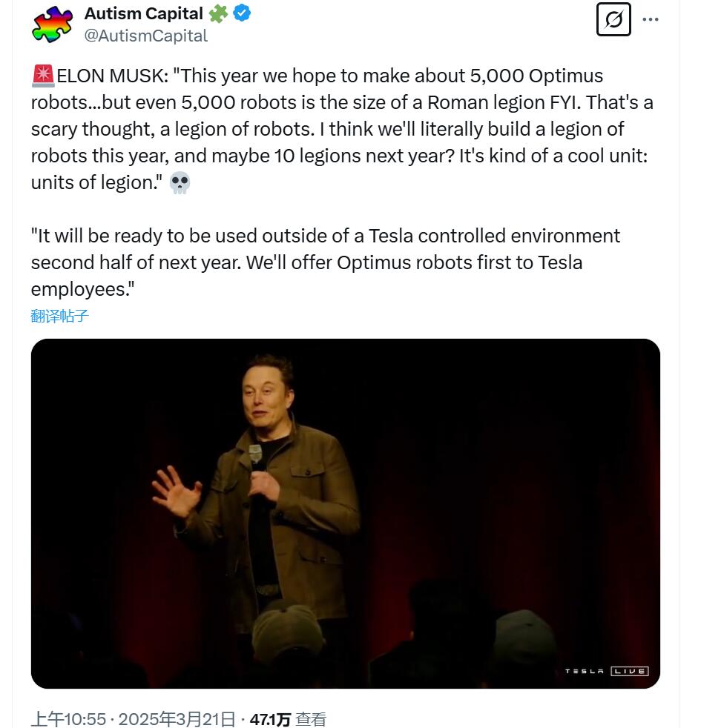Open Grok via the slashed-circle icon
Viewport: 701px width, 728px height.
613,19
